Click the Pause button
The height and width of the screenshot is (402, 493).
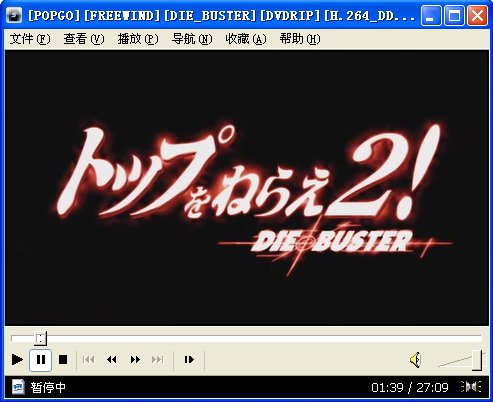pyautogui.click(x=41, y=360)
